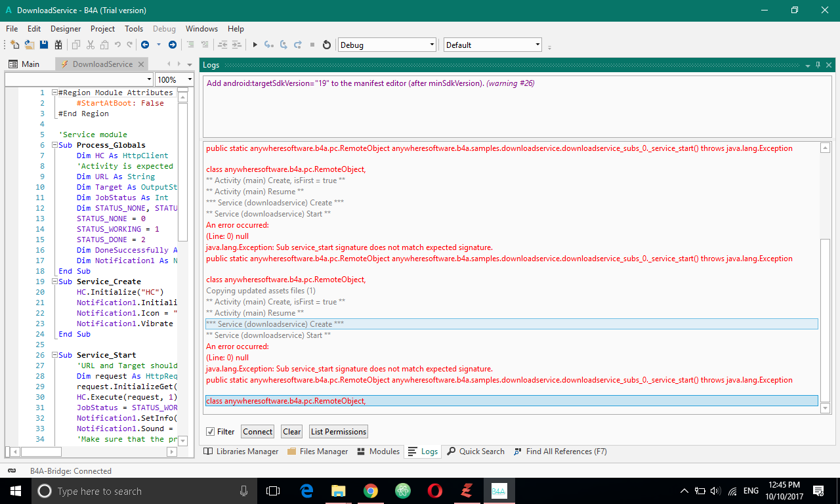Collapse Sub Service_Create
Viewport: 840px width, 504px height.
54,282
